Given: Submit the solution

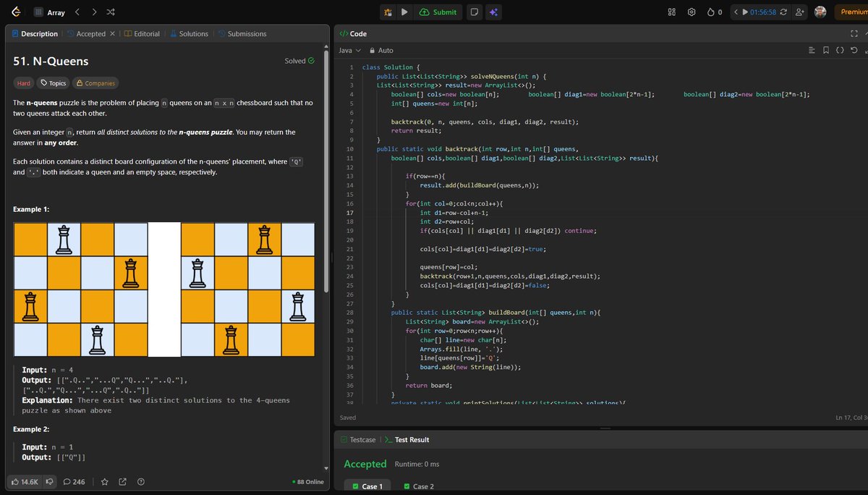Looking at the screenshot, I should pos(438,12).
